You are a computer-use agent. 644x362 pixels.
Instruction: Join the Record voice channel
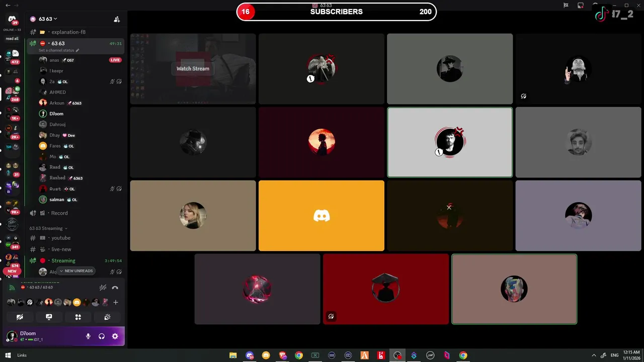[x=75, y=213]
